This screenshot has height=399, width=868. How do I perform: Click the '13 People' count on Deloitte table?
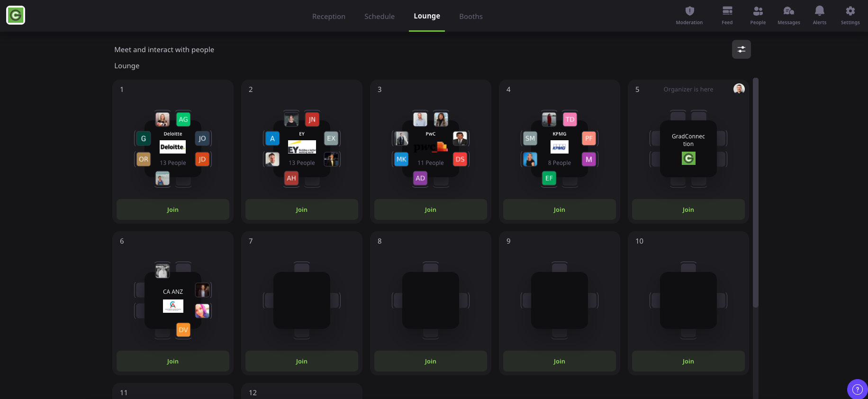pyautogui.click(x=173, y=163)
